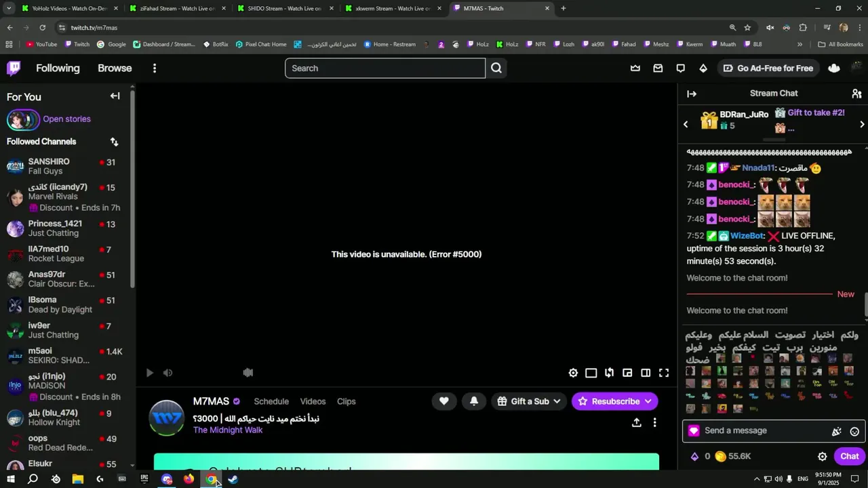The image size is (868, 488).
Task: Click the chat scrollbar
Action: 866,305
